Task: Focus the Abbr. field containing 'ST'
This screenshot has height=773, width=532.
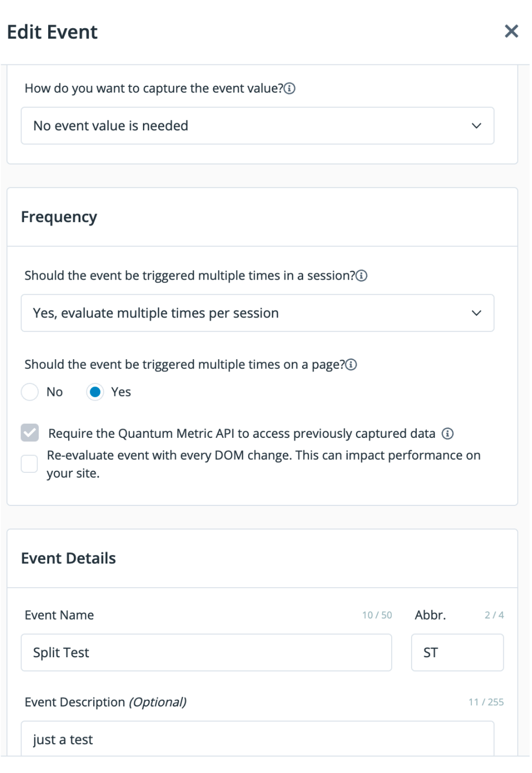Action: pyautogui.click(x=457, y=653)
